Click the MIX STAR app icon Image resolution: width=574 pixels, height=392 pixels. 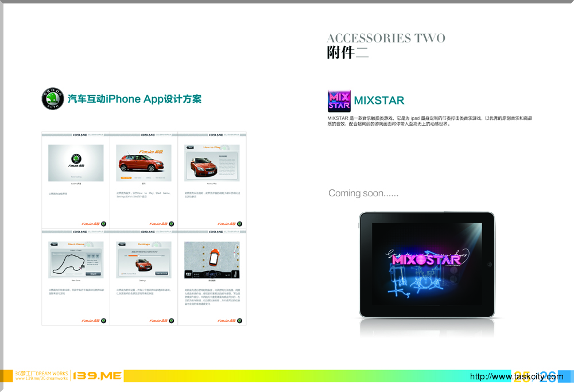pos(339,101)
